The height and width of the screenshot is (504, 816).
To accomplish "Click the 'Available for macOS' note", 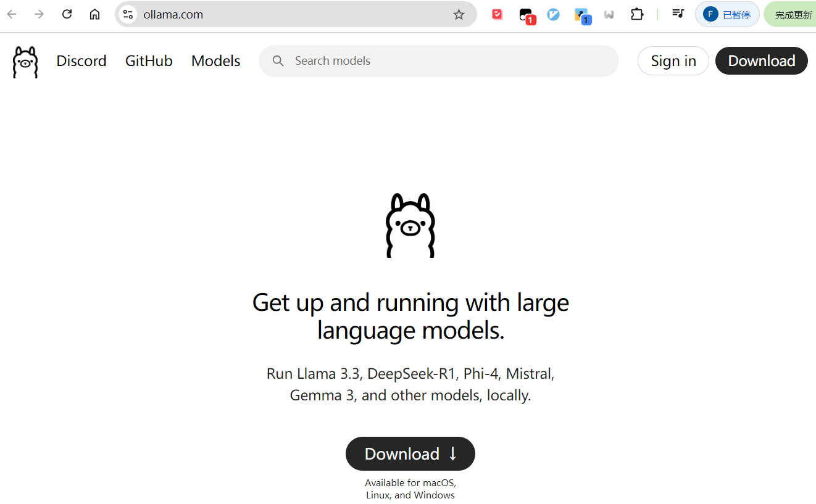I will [x=410, y=489].
